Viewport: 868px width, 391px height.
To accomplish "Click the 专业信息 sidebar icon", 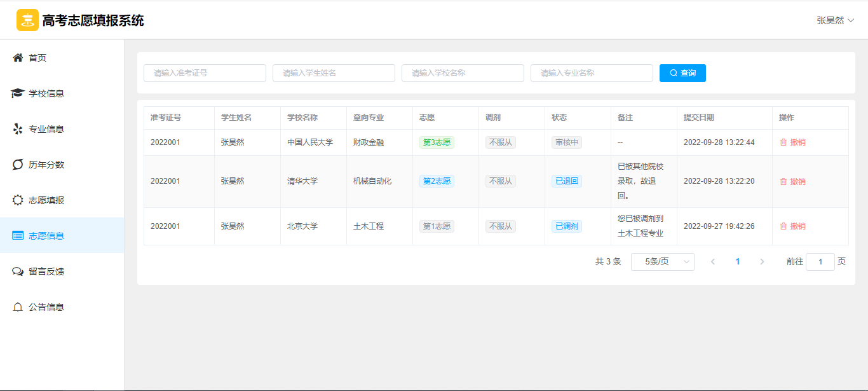I will click(18, 129).
